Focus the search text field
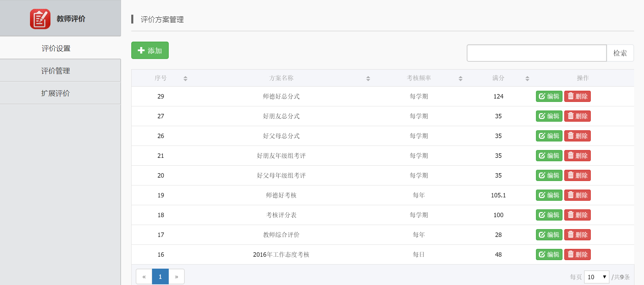The width and height of the screenshot is (644, 285). pos(536,53)
